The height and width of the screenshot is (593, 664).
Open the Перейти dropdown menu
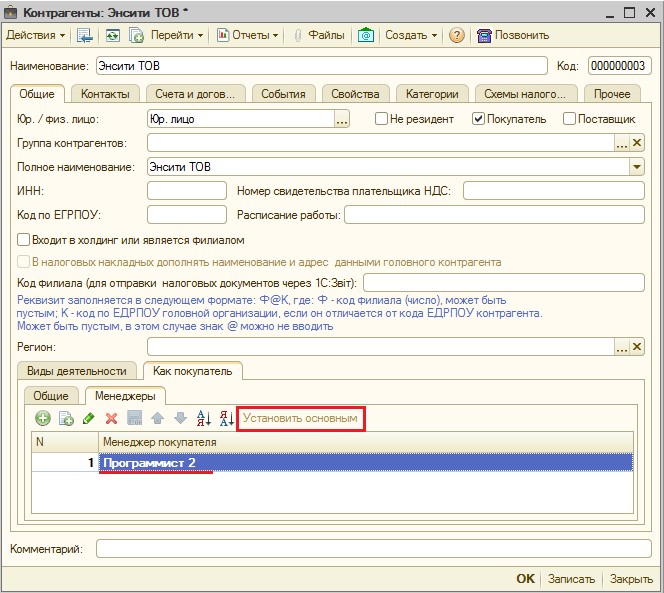(x=177, y=35)
